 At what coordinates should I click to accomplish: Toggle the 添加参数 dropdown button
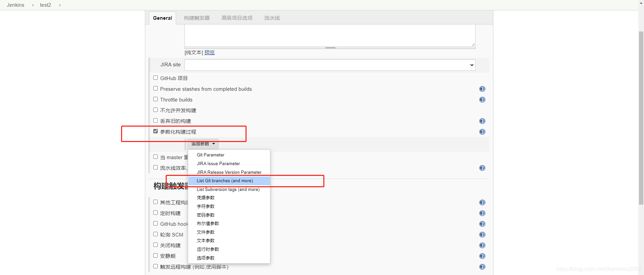[x=203, y=144]
